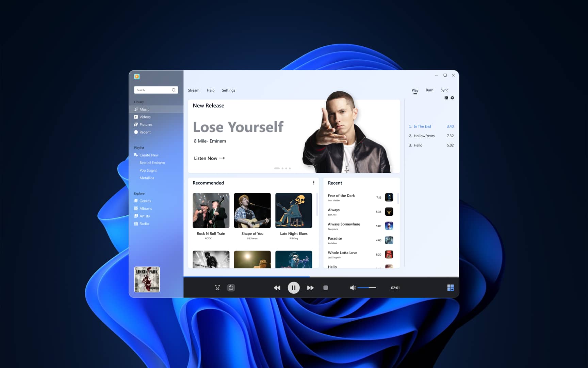588x368 pixels.
Task: Select the shuffle icon in the playback bar
Action: click(x=217, y=288)
